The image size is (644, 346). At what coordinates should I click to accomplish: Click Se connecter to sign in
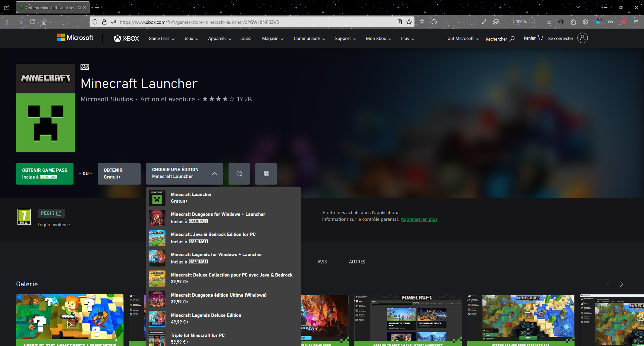tap(561, 38)
